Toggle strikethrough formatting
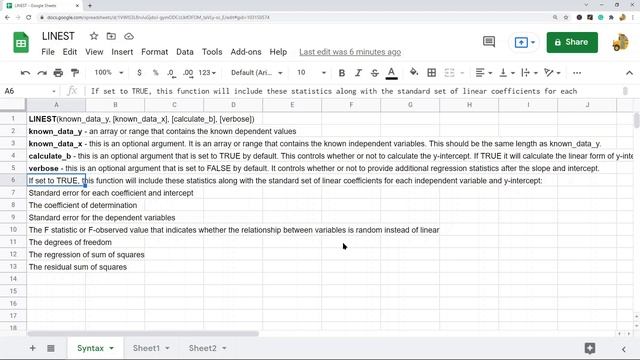The height and width of the screenshot is (360, 640). point(375,73)
